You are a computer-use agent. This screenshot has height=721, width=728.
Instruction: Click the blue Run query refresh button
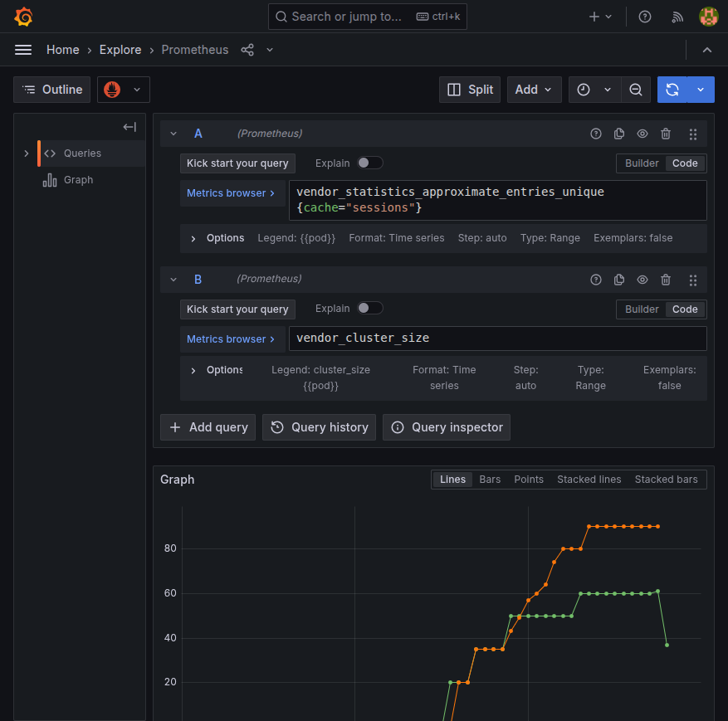672,90
